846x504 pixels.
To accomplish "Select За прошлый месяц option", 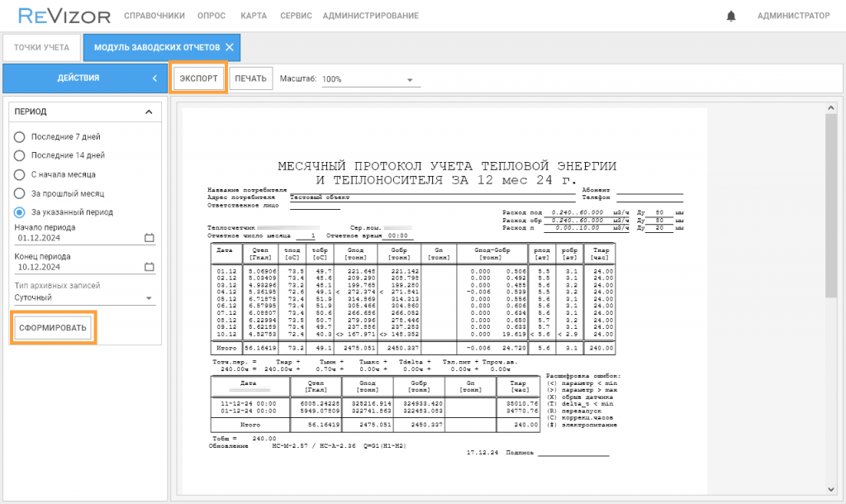I will pos(20,193).
